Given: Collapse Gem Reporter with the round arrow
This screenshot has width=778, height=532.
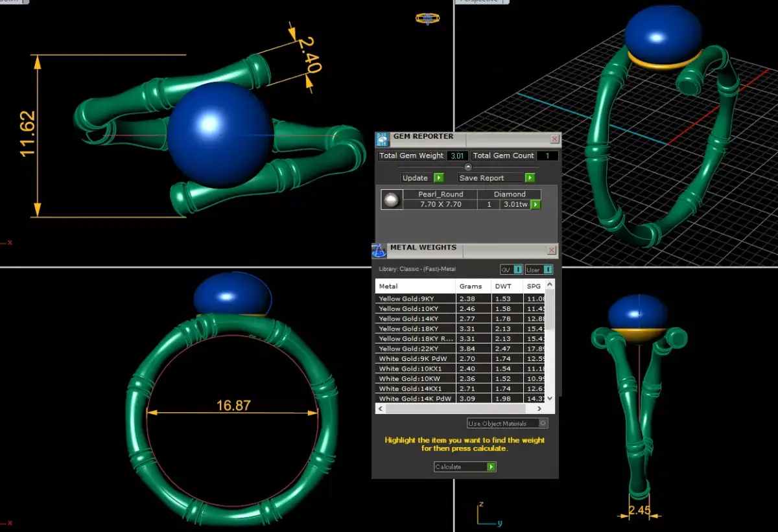Looking at the screenshot, I should tap(468, 167).
